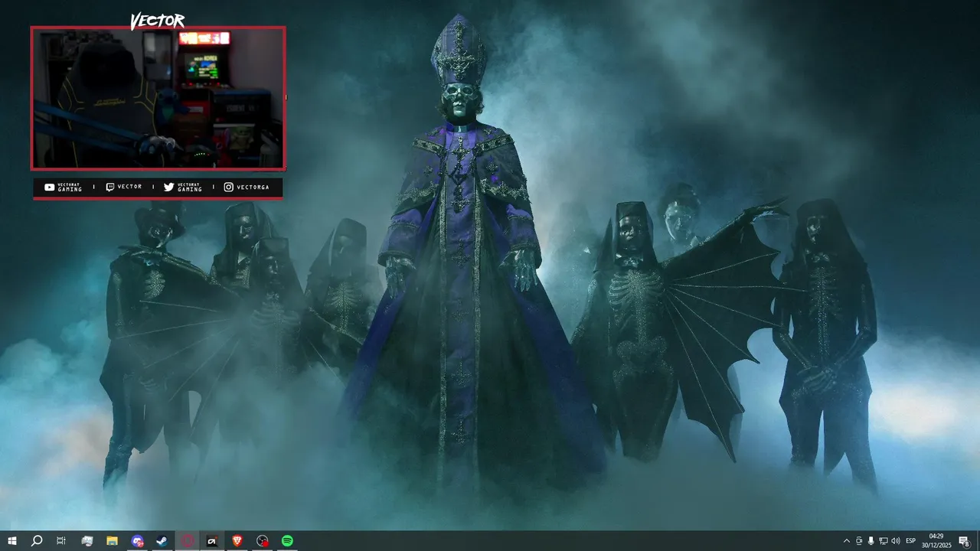Open Brave browser from taskbar
Image resolution: width=980 pixels, height=551 pixels.
[x=237, y=541]
